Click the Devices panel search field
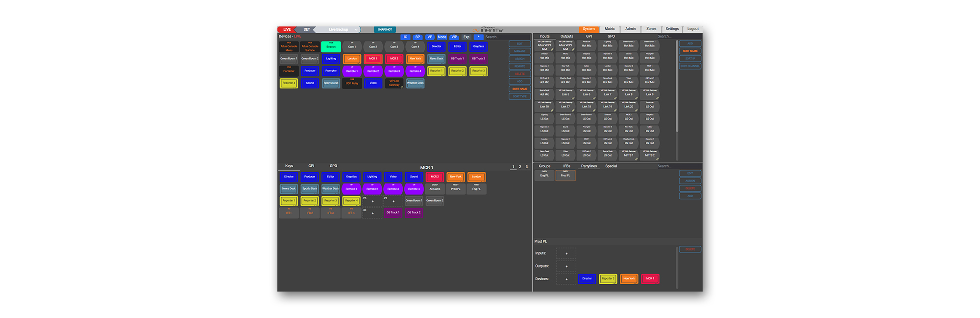980x318 pixels. [x=508, y=37]
